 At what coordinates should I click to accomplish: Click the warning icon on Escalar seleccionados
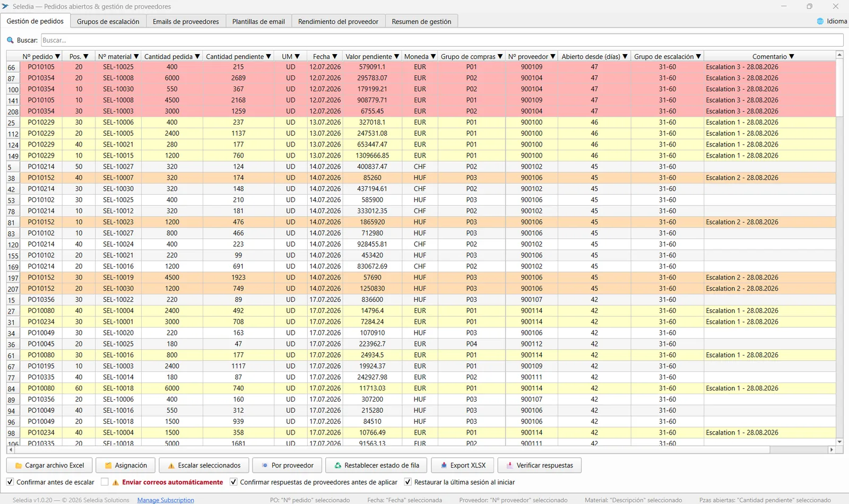pos(171,466)
